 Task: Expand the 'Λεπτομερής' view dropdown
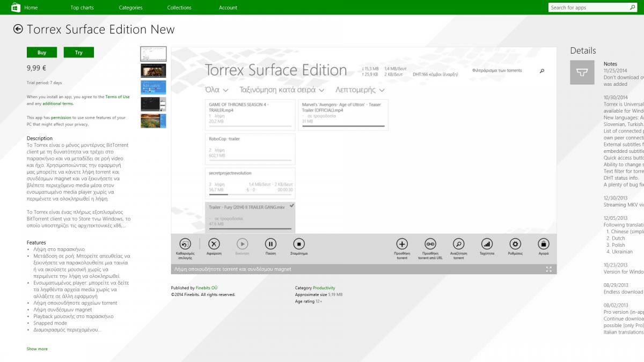360,90
